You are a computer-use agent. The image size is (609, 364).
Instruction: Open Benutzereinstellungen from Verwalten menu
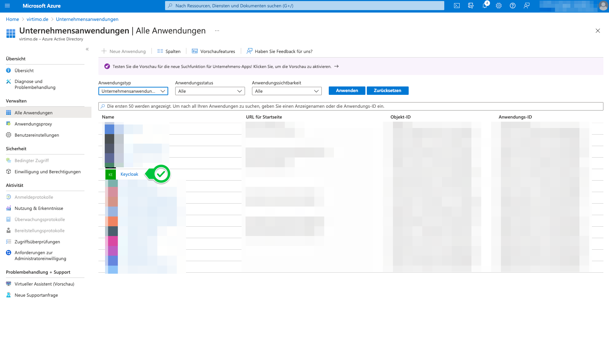click(37, 135)
